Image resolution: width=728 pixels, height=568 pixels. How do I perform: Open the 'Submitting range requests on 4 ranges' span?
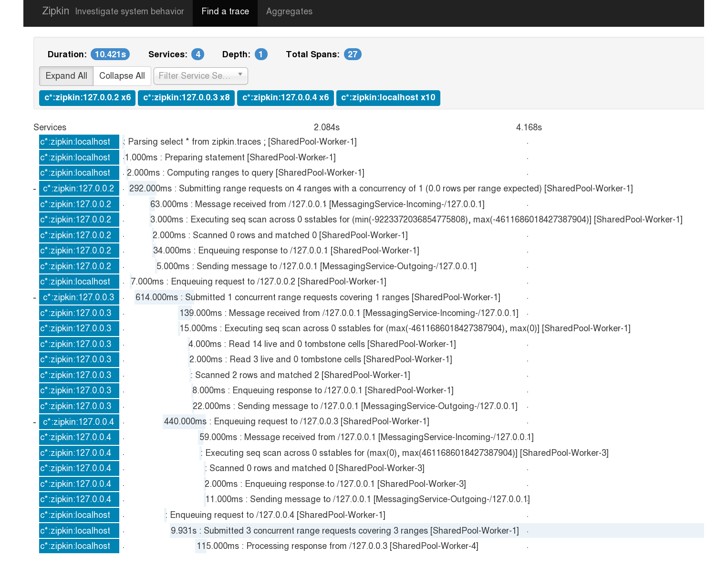381,189
